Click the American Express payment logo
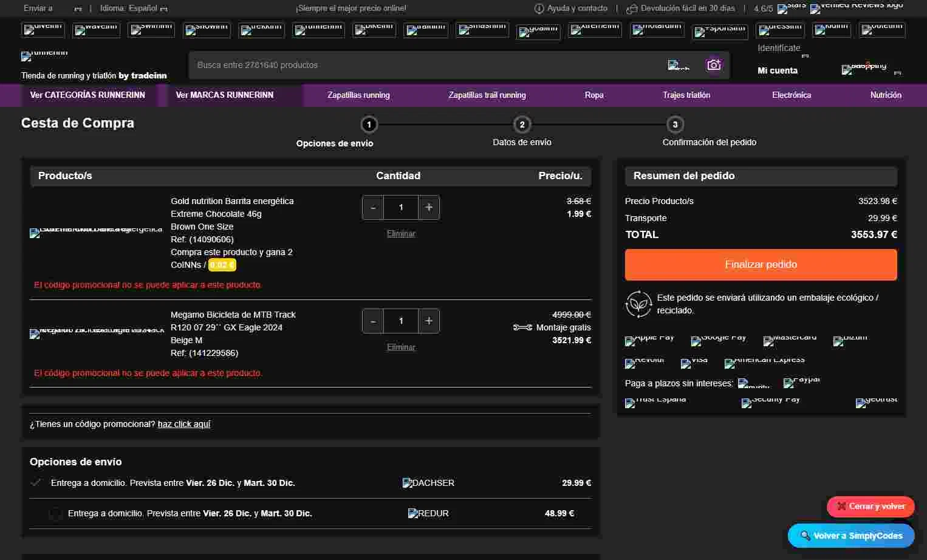Viewport: 927px width, 560px height. coord(764,363)
